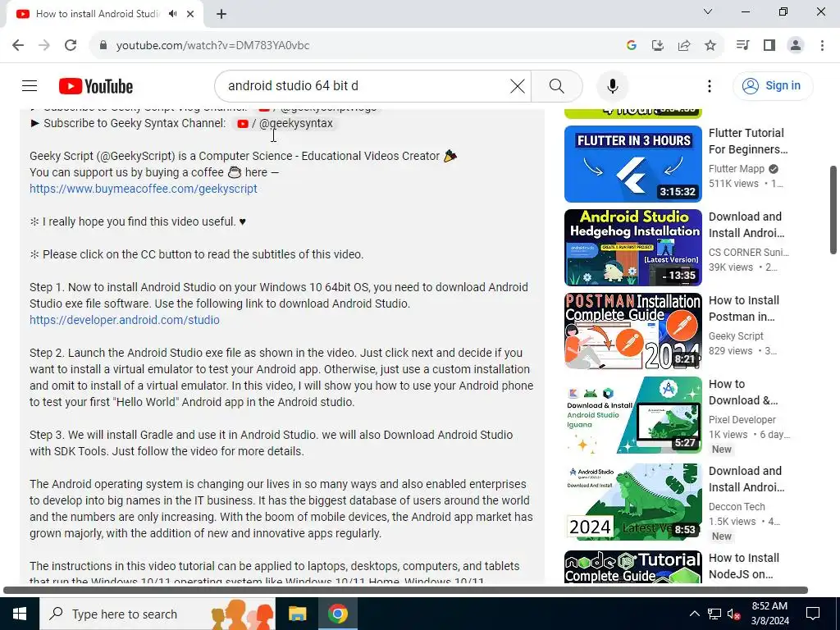This screenshot has width=840, height=630.
Task: Start voice search with the microphone icon
Action: tap(612, 85)
